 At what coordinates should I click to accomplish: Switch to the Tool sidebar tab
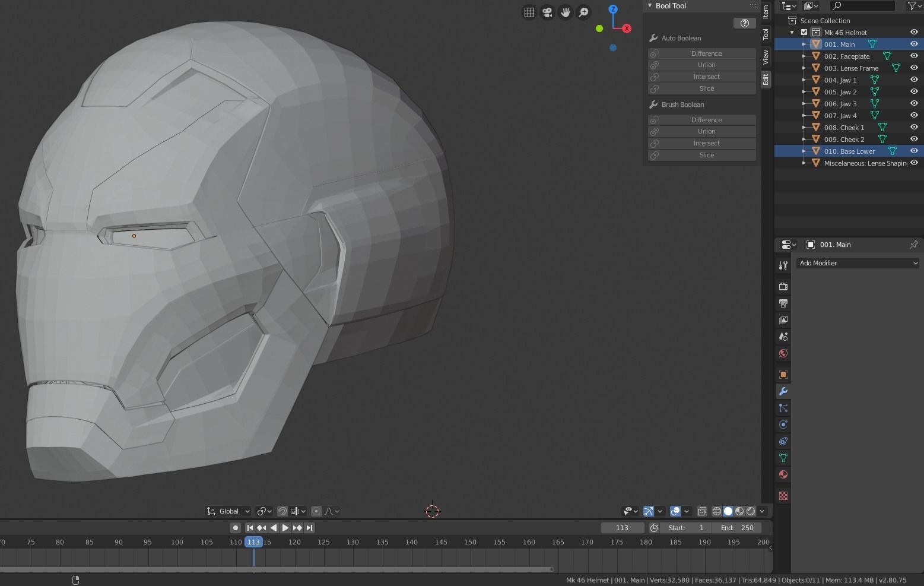coord(766,34)
